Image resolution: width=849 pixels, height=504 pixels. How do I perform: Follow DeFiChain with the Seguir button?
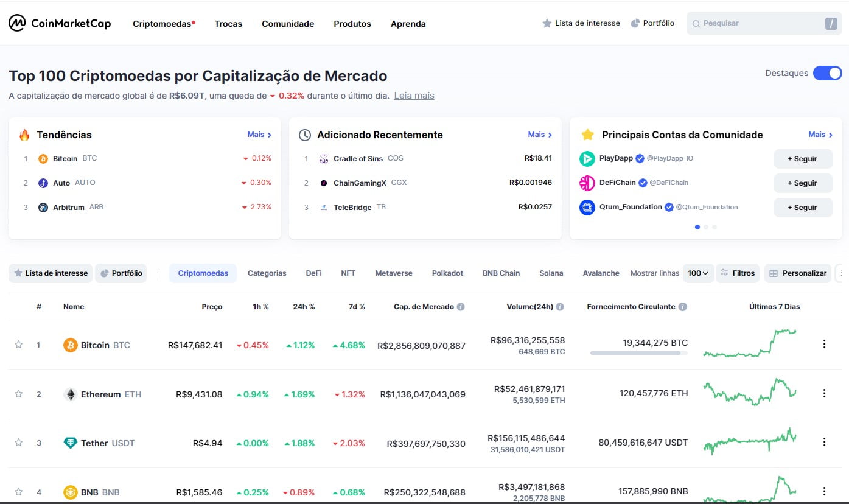[x=802, y=183]
